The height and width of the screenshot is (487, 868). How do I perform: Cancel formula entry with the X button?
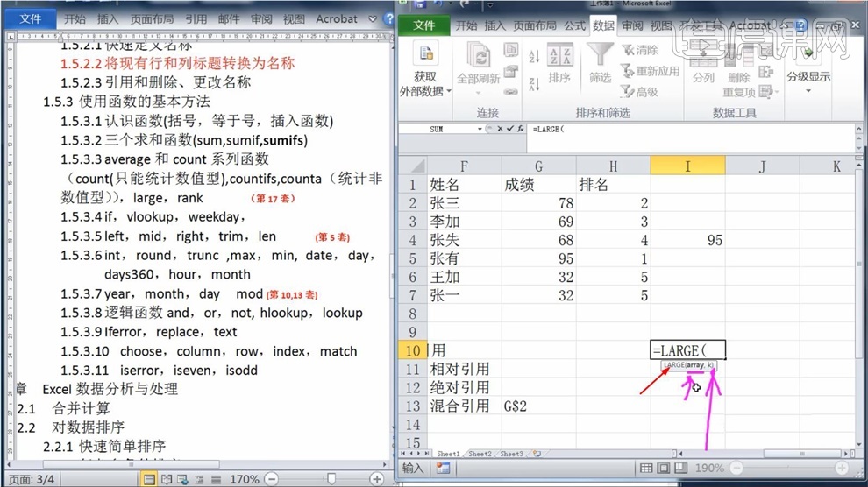(500, 129)
